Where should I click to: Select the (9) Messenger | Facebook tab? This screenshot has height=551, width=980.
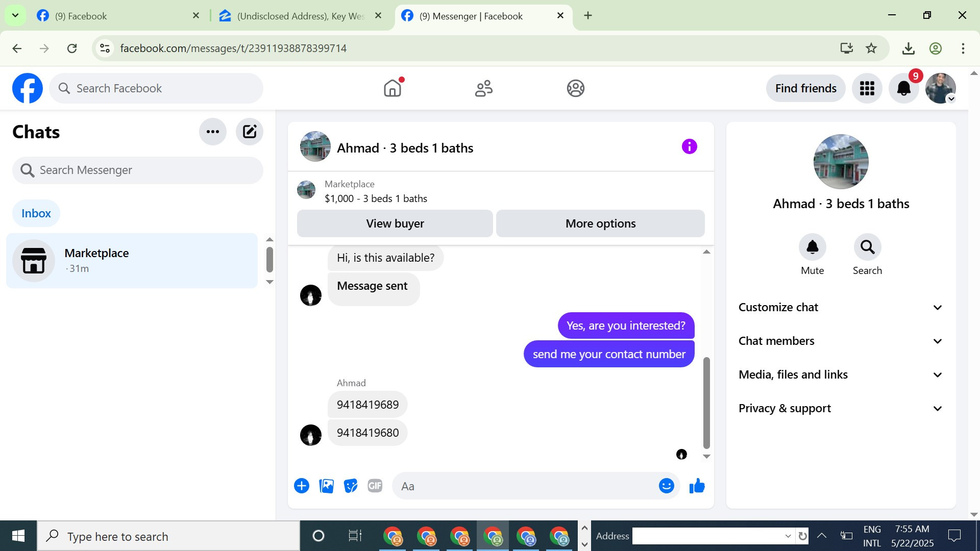[x=483, y=16]
